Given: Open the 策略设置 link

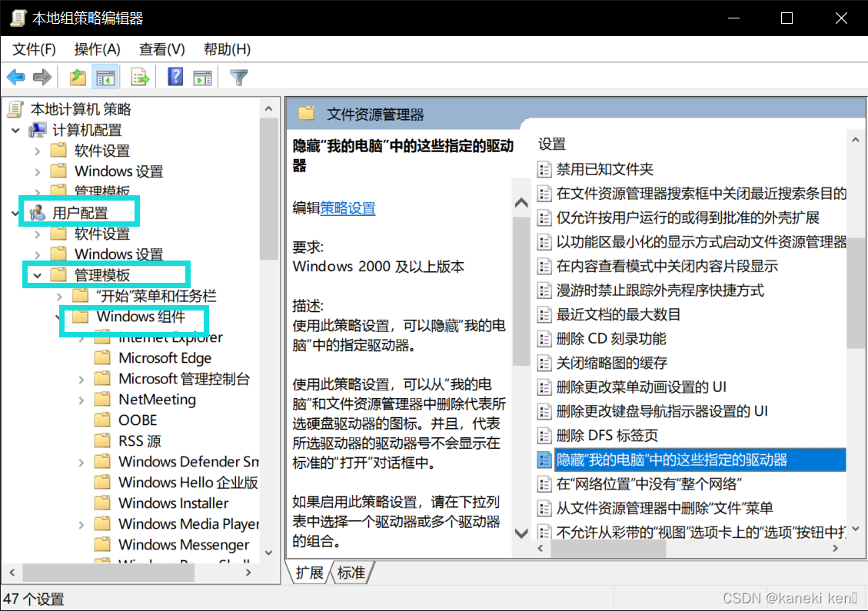Looking at the screenshot, I should click(x=348, y=208).
